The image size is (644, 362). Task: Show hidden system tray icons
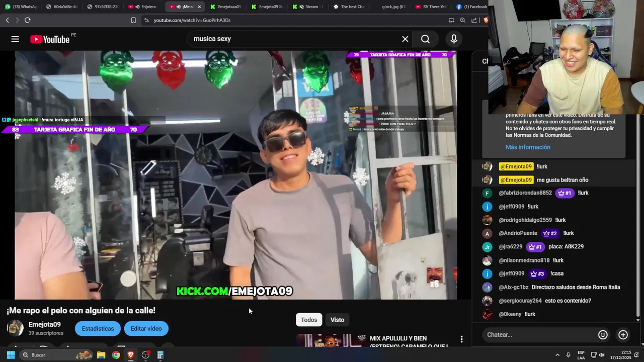[x=557, y=355]
